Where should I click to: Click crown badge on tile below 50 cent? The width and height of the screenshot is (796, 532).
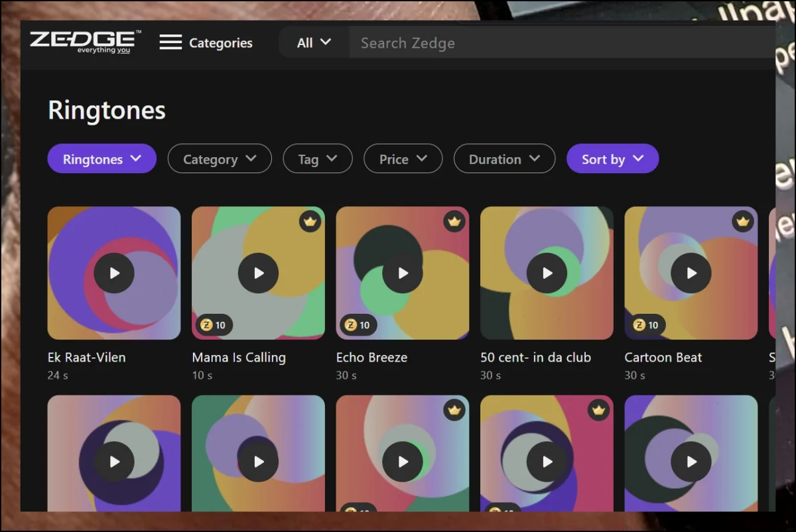tap(598, 410)
